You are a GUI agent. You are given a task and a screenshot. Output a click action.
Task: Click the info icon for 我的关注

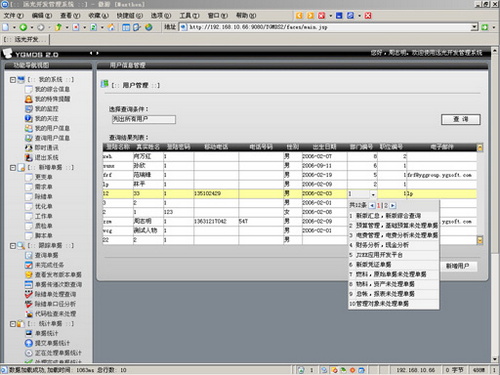click(x=29, y=118)
